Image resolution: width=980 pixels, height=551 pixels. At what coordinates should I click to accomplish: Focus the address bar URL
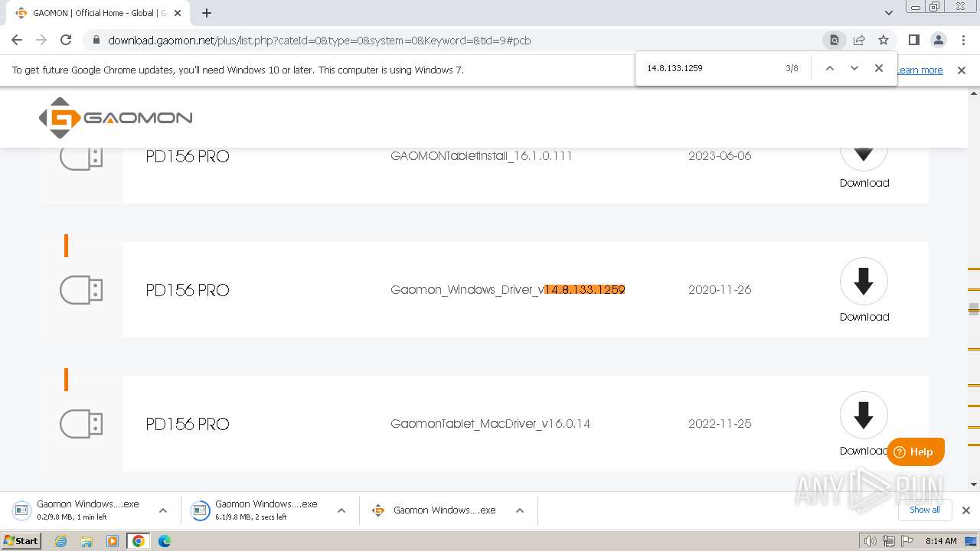click(x=319, y=41)
